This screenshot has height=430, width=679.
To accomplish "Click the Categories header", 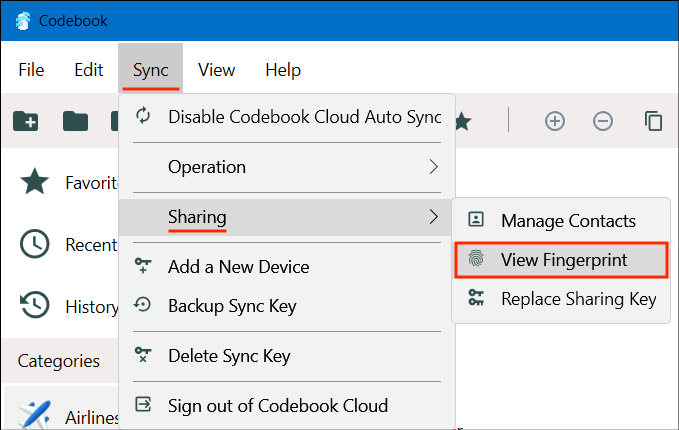I will 58,361.
